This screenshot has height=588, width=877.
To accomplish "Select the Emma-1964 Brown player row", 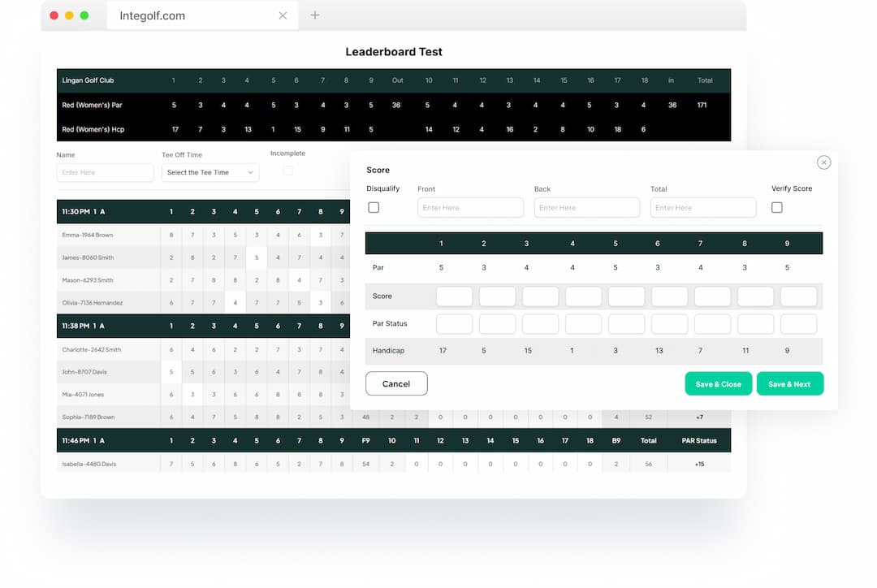I will (91, 235).
